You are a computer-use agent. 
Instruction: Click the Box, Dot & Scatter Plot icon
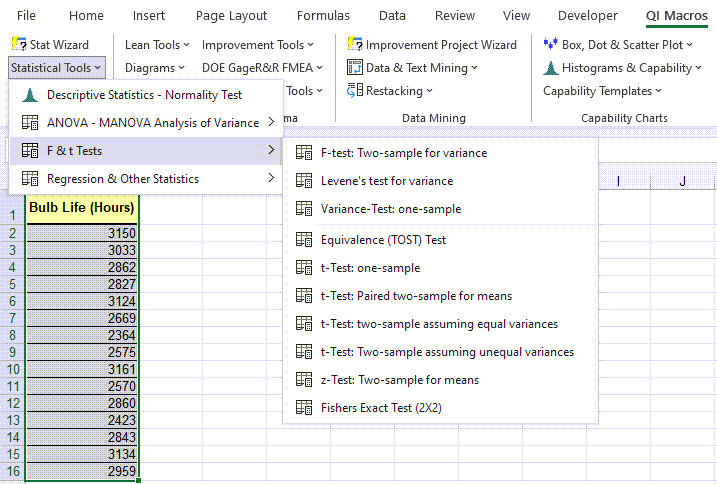click(551, 44)
